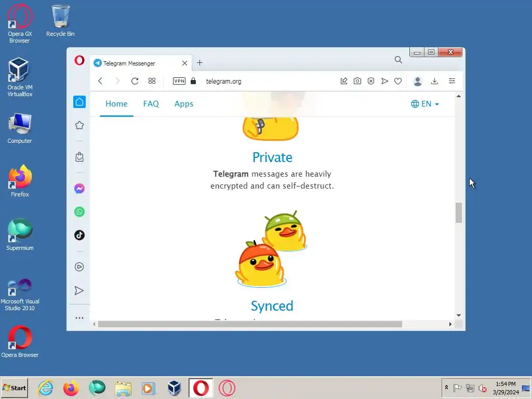
Task: Click the padlock site security icon
Action: (x=193, y=81)
